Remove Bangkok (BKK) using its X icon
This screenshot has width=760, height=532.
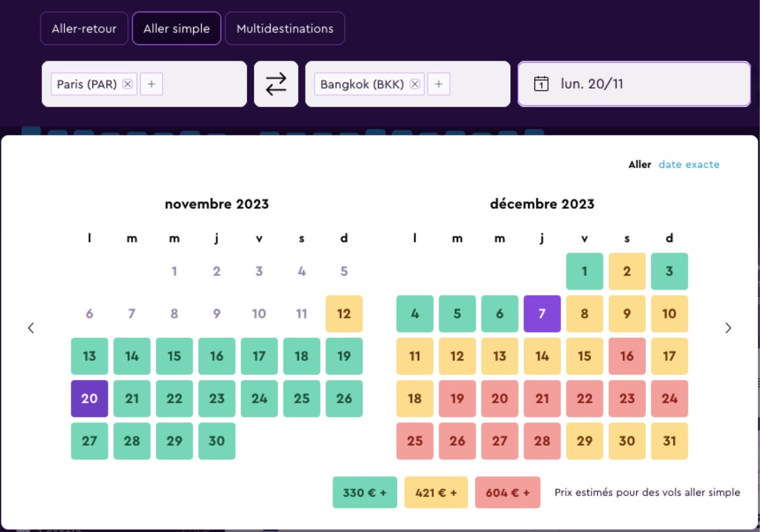tap(415, 84)
